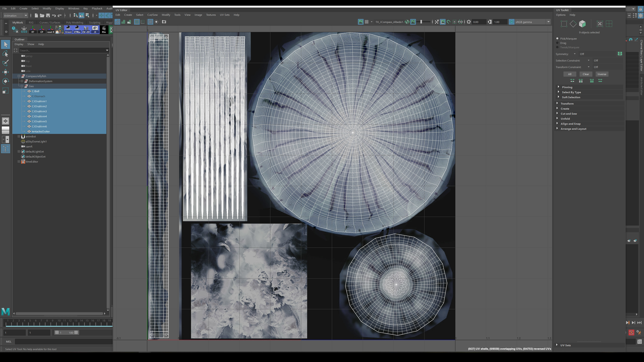
Task: Select the Pick/Marquee radio option
Action: coord(557,39)
